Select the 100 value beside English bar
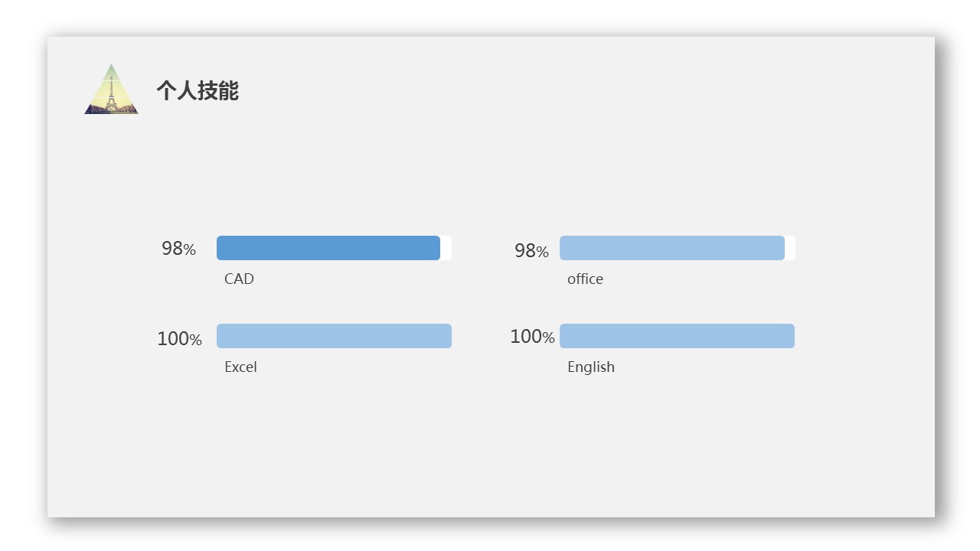980x551 pixels. (526, 337)
